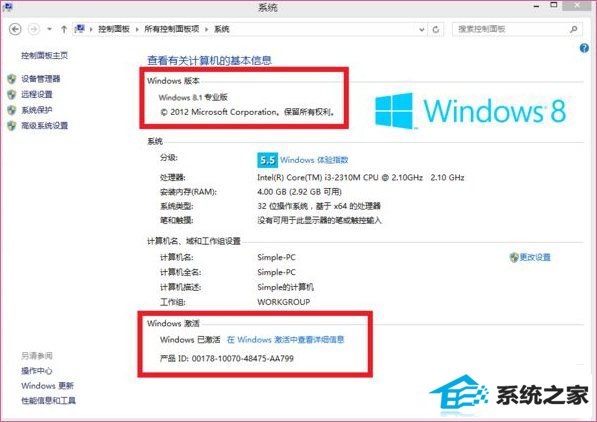
Task: Refresh the address bar contents
Action: [436, 29]
